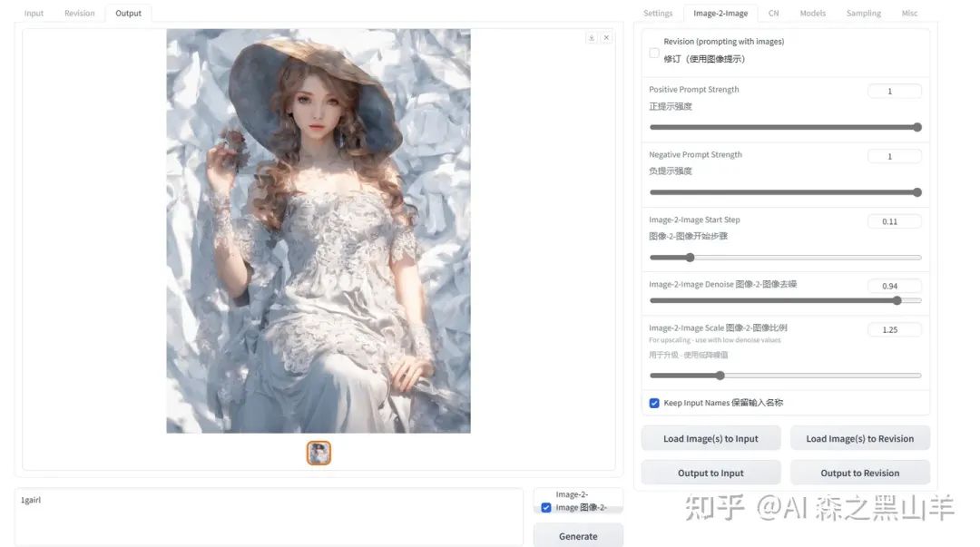Image resolution: width=980 pixels, height=547 pixels.
Task: Go to the Sampling tab
Action: pyautogui.click(x=864, y=13)
